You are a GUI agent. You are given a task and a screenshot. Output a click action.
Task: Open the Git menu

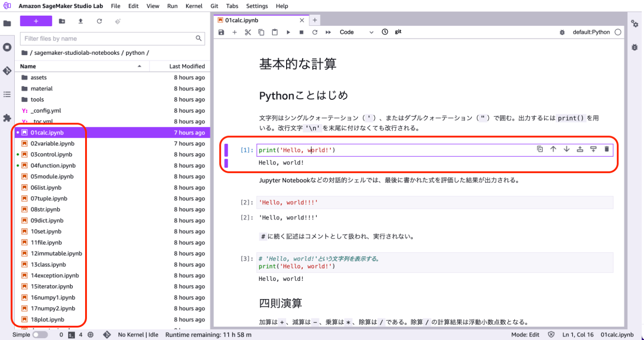[x=214, y=6]
